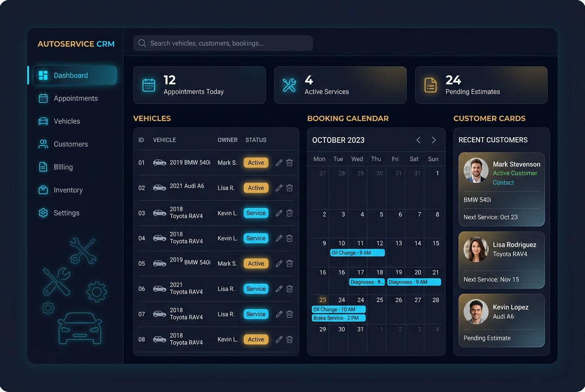Delete vehicle row 07 trash icon
The width and height of the screenshot is (585, 392).
click(289, 314)
